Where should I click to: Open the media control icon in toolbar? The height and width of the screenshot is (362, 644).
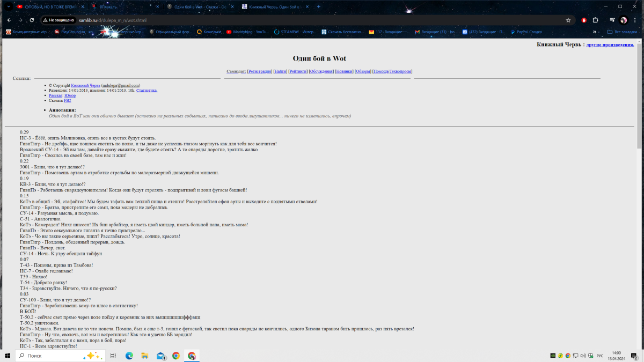coord(612,20)
